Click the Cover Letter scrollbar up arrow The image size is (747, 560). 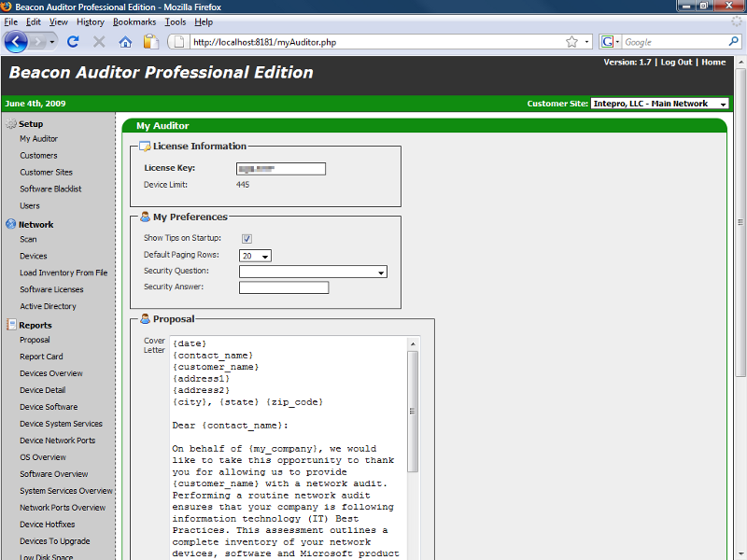coord(413,343)
